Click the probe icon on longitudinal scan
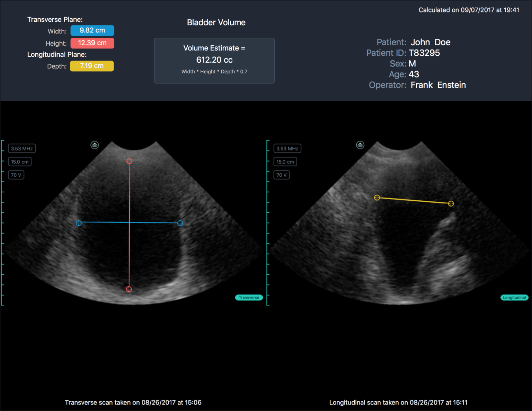Image resolution: width=532 pixels, height=411 pixels. click(x=360, y=145)
